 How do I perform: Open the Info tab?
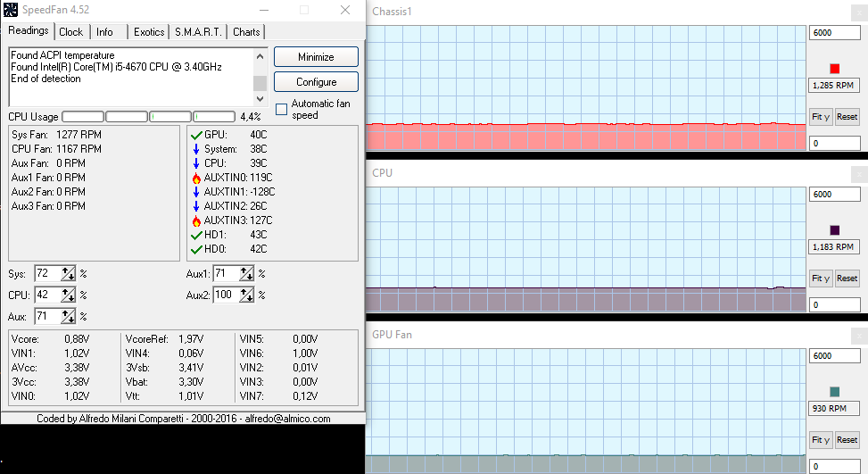[x=104, y=32]
